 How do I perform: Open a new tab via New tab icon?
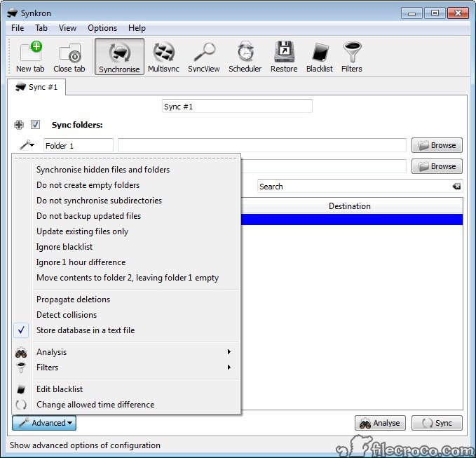30,57
